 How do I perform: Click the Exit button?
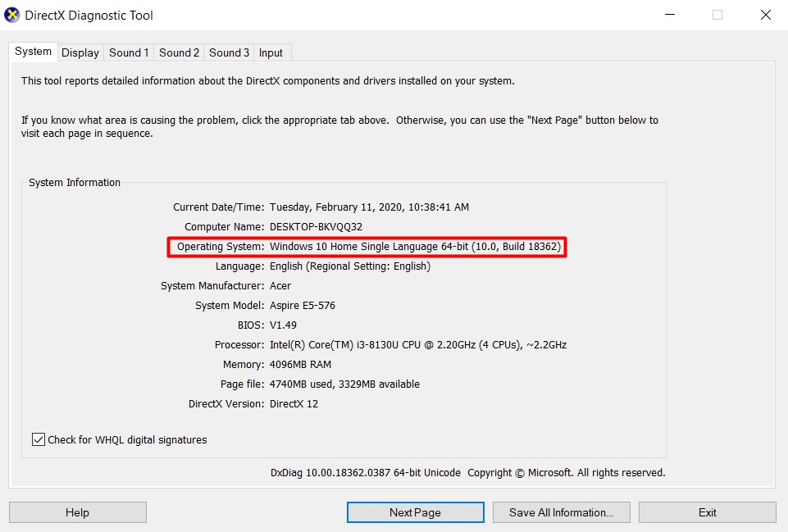(x=707, y=512)
